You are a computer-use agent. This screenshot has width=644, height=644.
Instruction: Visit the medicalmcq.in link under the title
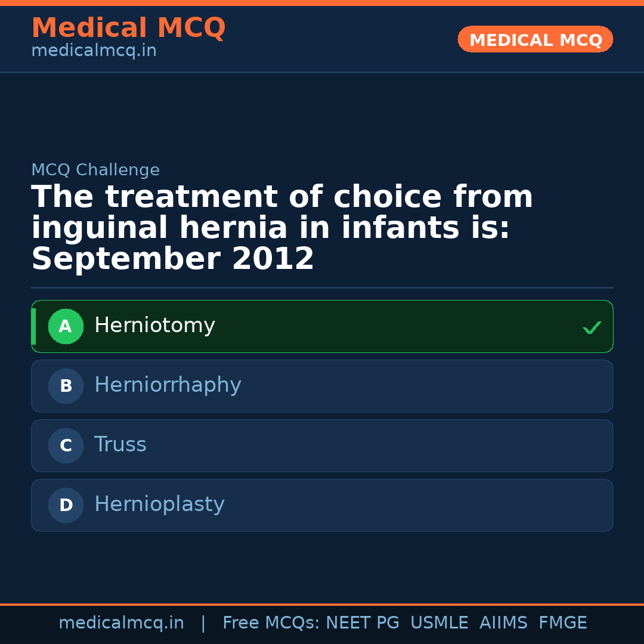[x=94, y=51]
